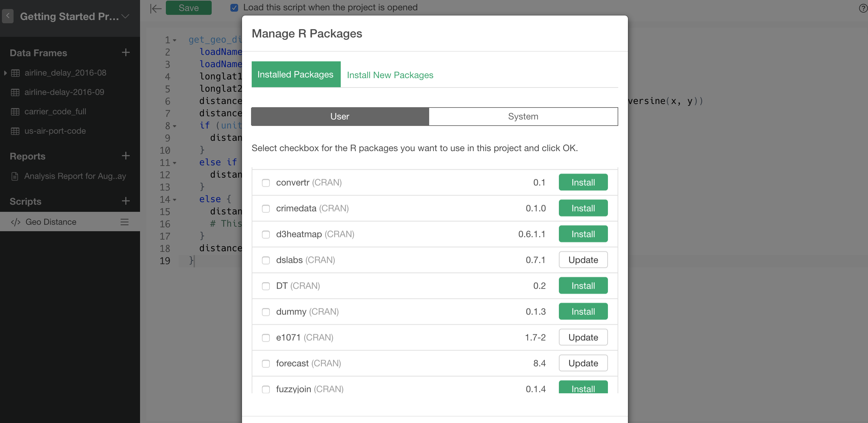Image resolution: width=868 pixels, height=423 pixels.
Task: Select the System packages tab
Action: 523,116
